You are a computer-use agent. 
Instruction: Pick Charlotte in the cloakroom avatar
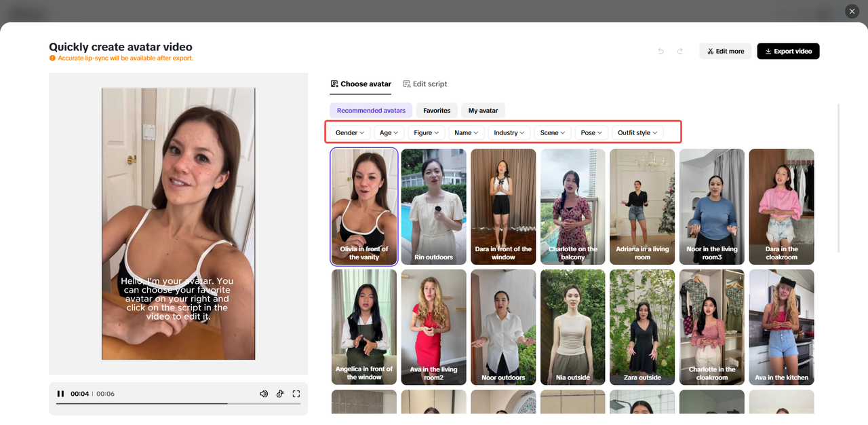pyautogui.click(x=712, y=327)
